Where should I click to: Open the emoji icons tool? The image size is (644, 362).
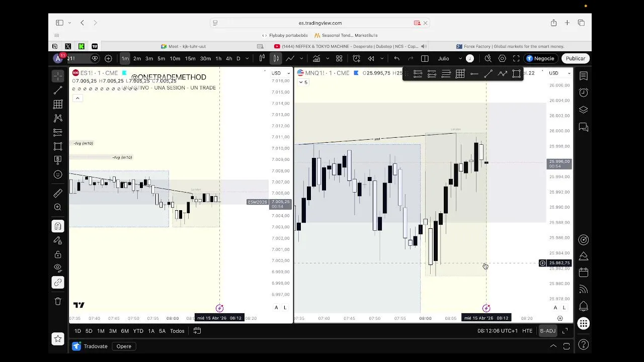[x=58, y=174]
